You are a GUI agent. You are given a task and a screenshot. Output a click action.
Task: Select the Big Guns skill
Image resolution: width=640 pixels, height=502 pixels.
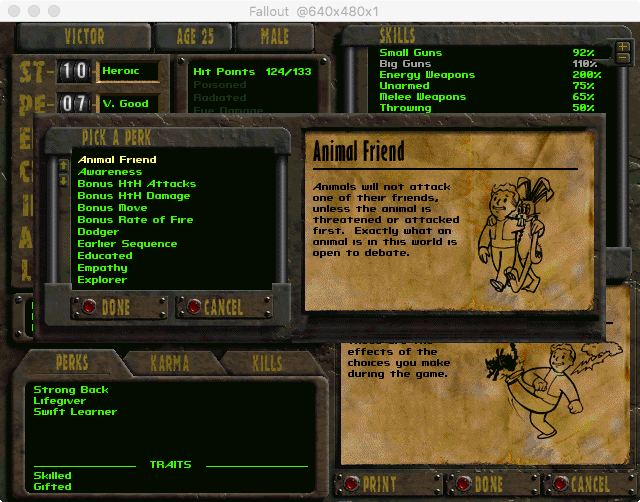pyautogui.click(x=487, y=64)
